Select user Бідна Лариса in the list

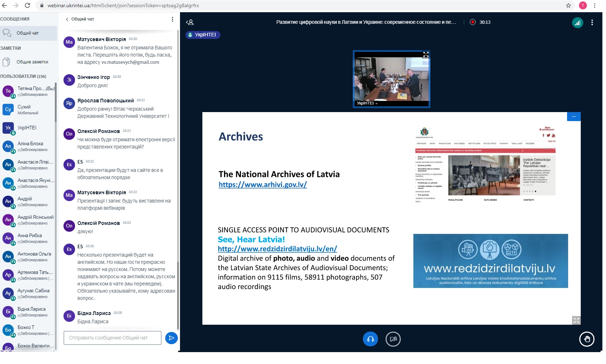tap(27, 312)
